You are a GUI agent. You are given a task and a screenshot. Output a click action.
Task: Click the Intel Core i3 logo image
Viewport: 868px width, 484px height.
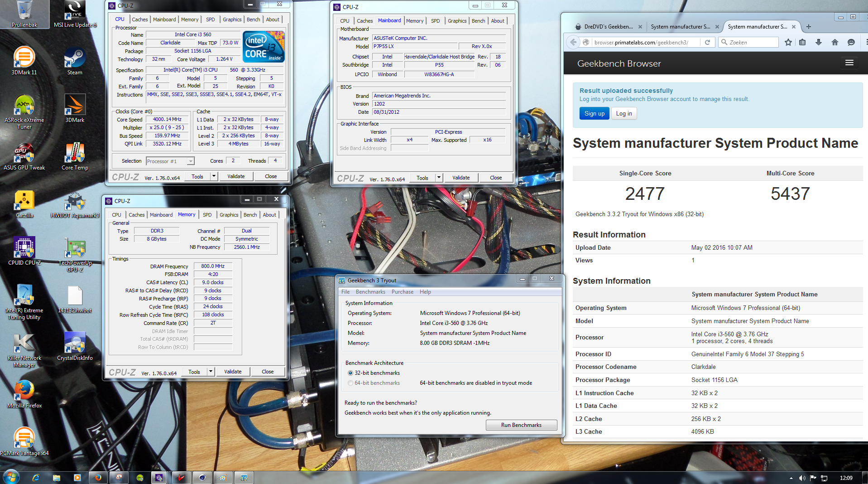tap(264, 46)
